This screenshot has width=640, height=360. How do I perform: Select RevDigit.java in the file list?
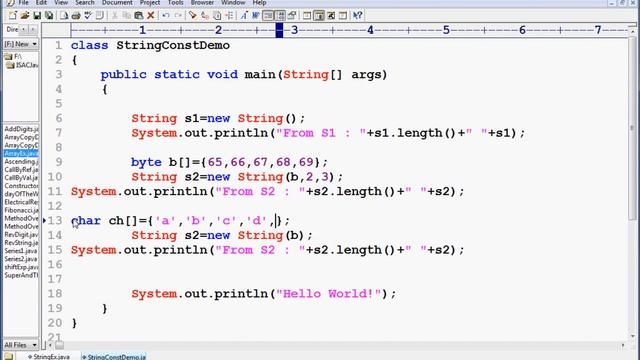click(x=21, y=235)
